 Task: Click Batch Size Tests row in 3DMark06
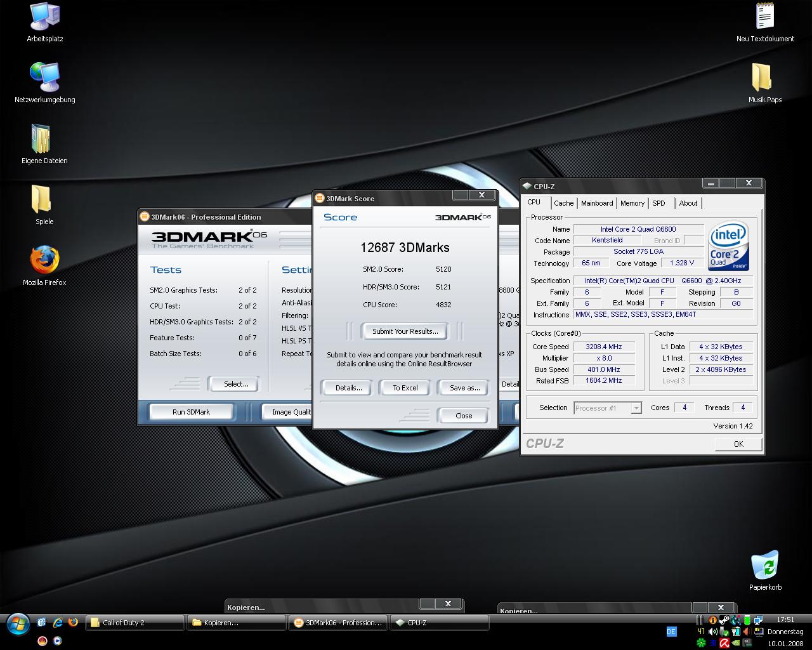pyautogui.click(x=203, y=354)
